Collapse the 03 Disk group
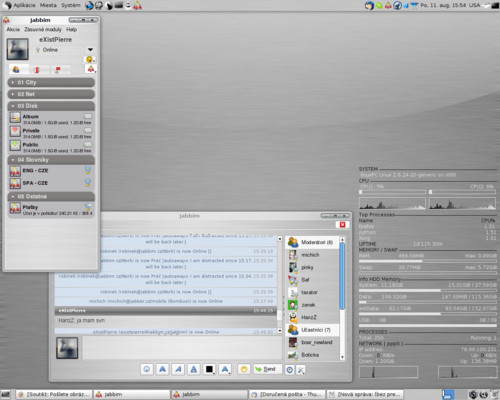The width and height of the screenshot is (500, 400). [51, 106]
